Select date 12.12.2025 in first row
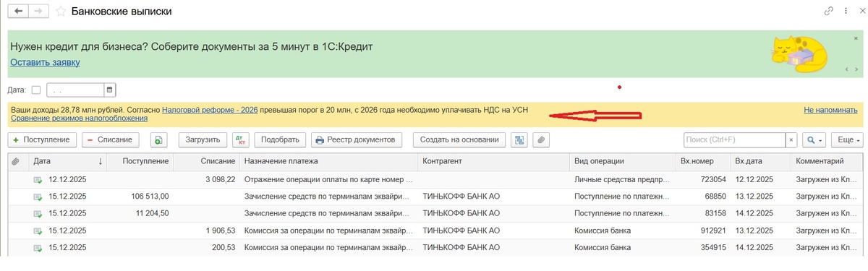868x271 pixels. [x=67, y=178]
